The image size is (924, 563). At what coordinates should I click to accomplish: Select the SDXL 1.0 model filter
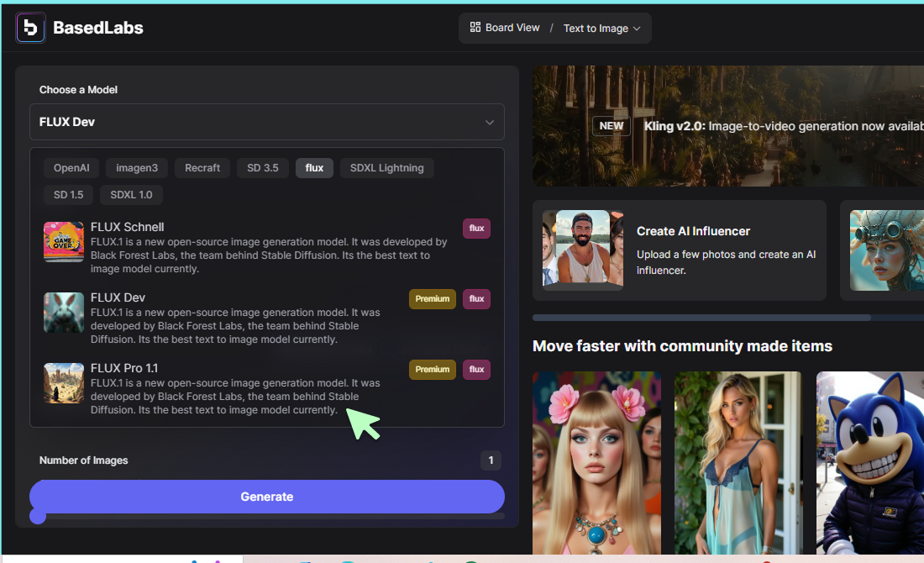click(x=131, y=195)
